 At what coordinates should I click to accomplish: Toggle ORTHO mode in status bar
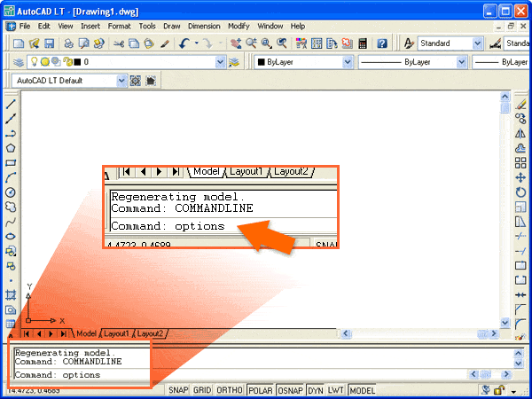pos(230,390)
